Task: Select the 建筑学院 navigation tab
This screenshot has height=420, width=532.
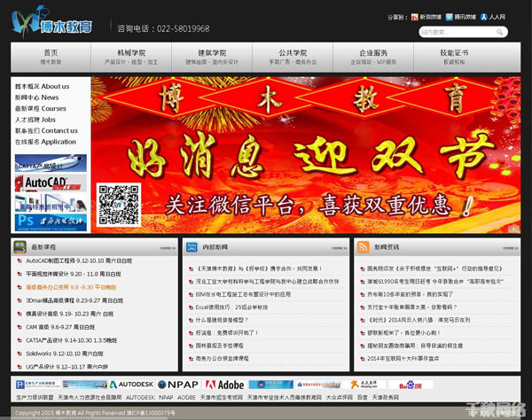Action: tap(212, 57)
